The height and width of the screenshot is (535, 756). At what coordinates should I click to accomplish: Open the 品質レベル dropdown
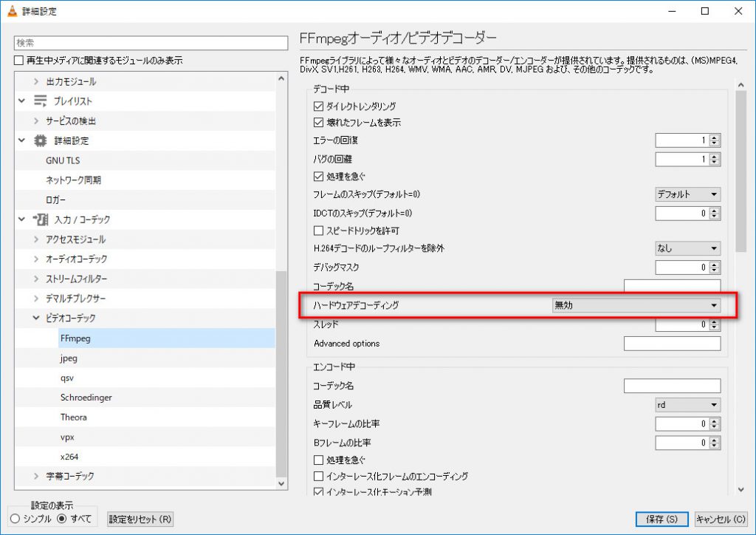pos(687,405)
